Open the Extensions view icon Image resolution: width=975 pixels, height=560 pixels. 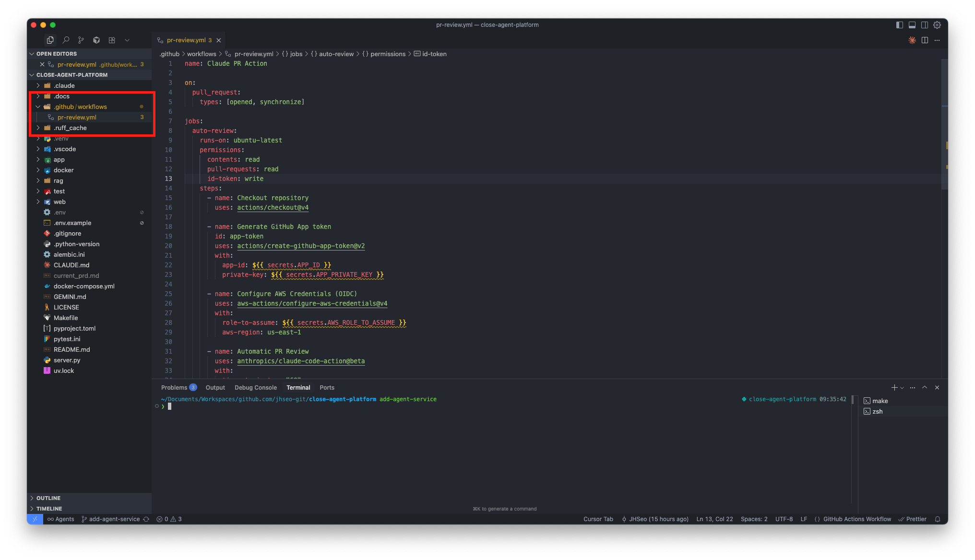(112, 40)
